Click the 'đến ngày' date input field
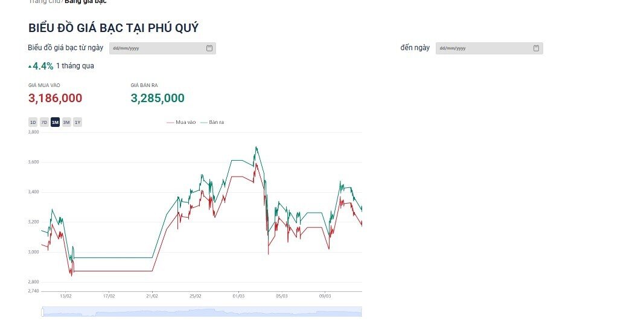 483,48
